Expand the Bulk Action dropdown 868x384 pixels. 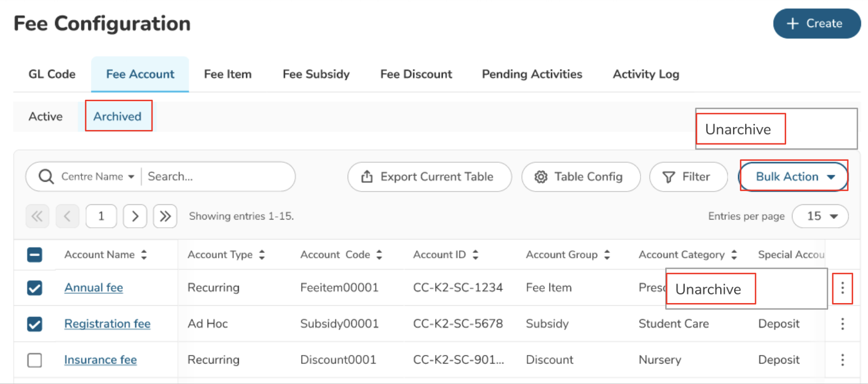click(794, 176)
